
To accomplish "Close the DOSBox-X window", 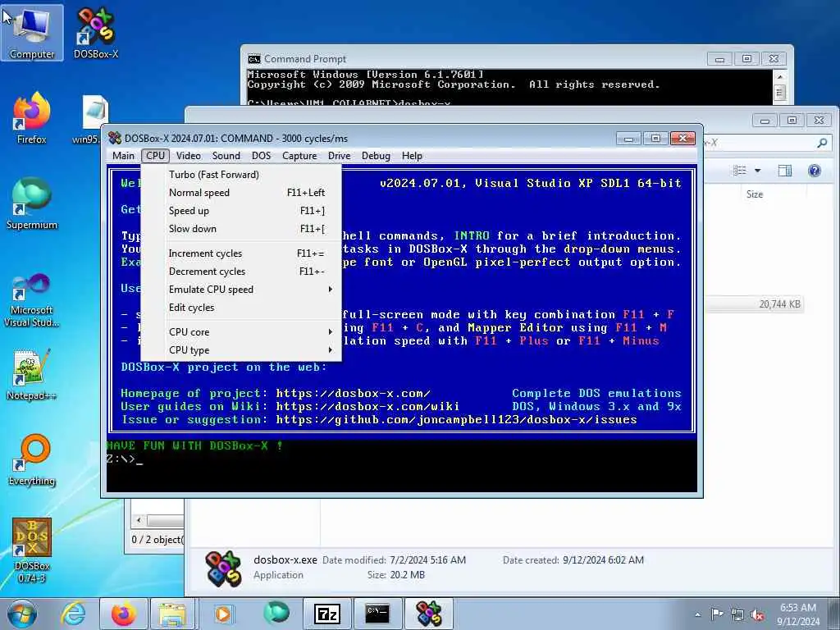I will 683,139.
